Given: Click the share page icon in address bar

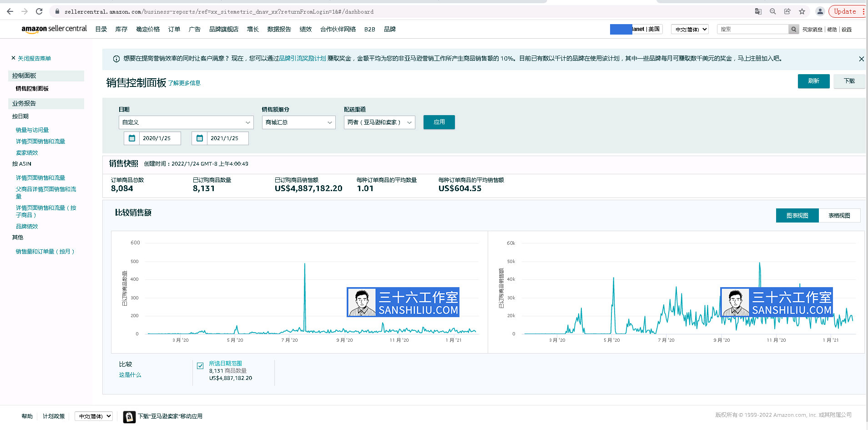Looking at the screenshot, I should 787,11.
